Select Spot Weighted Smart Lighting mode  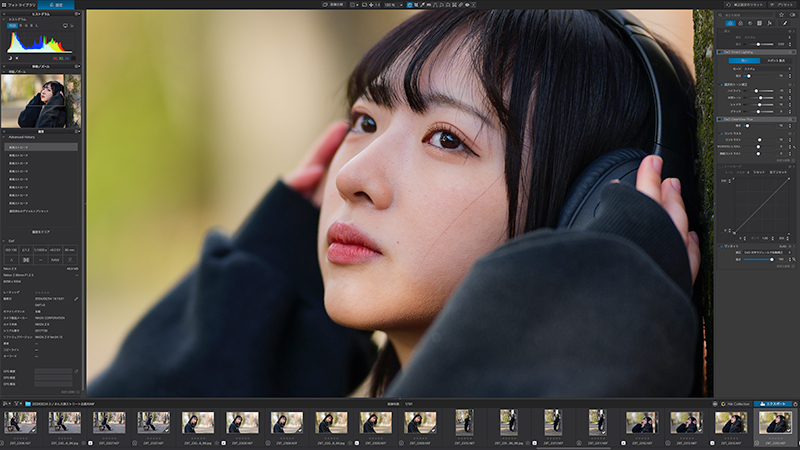[x=776, y=61]
